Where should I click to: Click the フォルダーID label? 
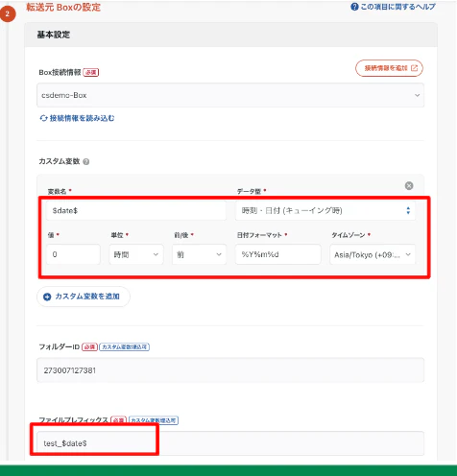[x=60, y=346]
